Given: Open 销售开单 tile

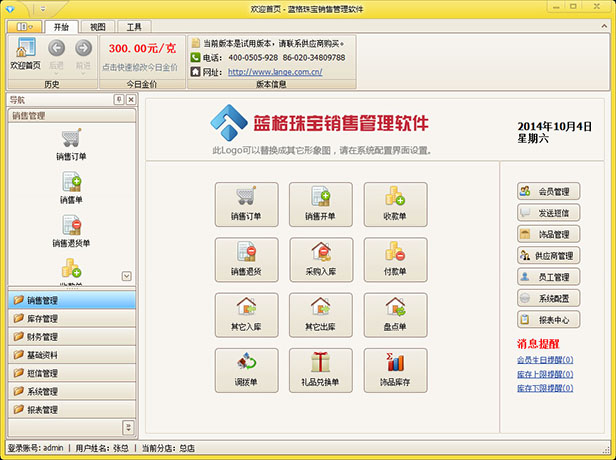Looking at the screenshot, I should point(321,204).
